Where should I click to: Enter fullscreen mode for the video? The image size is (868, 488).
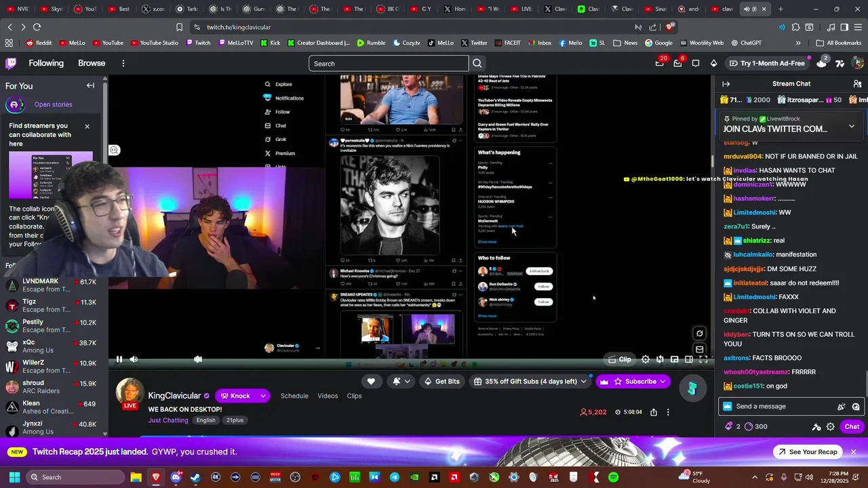point(703,359)
